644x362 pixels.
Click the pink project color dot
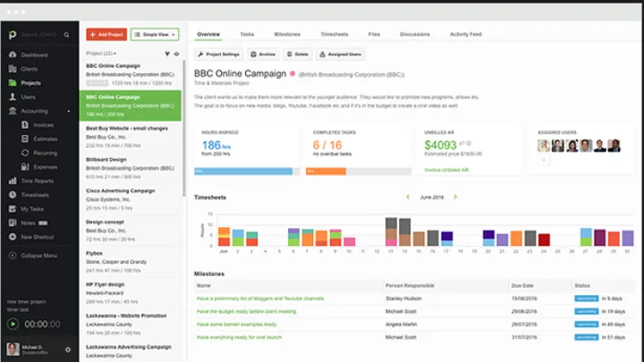pyautogui.click(x=292, y=74)
